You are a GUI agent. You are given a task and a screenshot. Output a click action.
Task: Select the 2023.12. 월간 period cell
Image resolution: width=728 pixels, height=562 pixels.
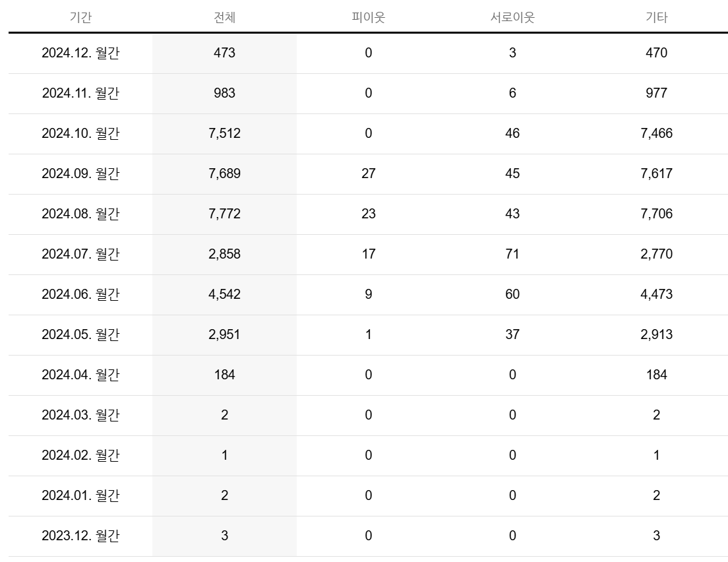80,536
